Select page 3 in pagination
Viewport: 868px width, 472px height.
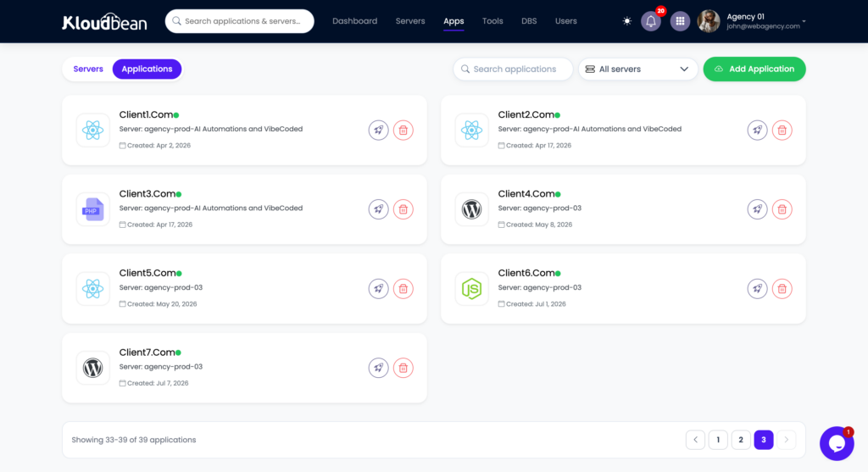pyautogui.click(x=764, y=440)
